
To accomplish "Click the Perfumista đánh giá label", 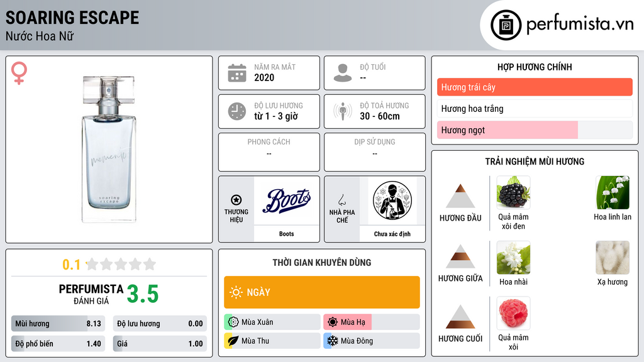I will point(91,295).
